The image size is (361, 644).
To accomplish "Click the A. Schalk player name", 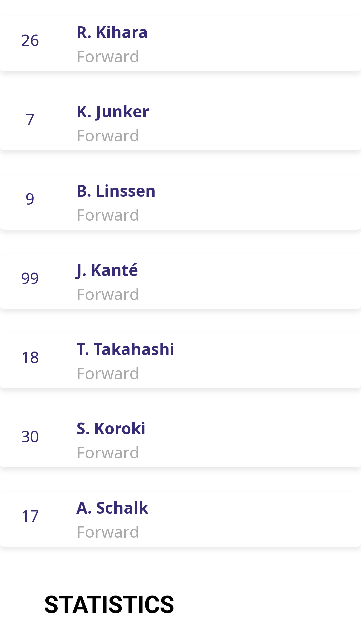I will (x=112, y=508).
